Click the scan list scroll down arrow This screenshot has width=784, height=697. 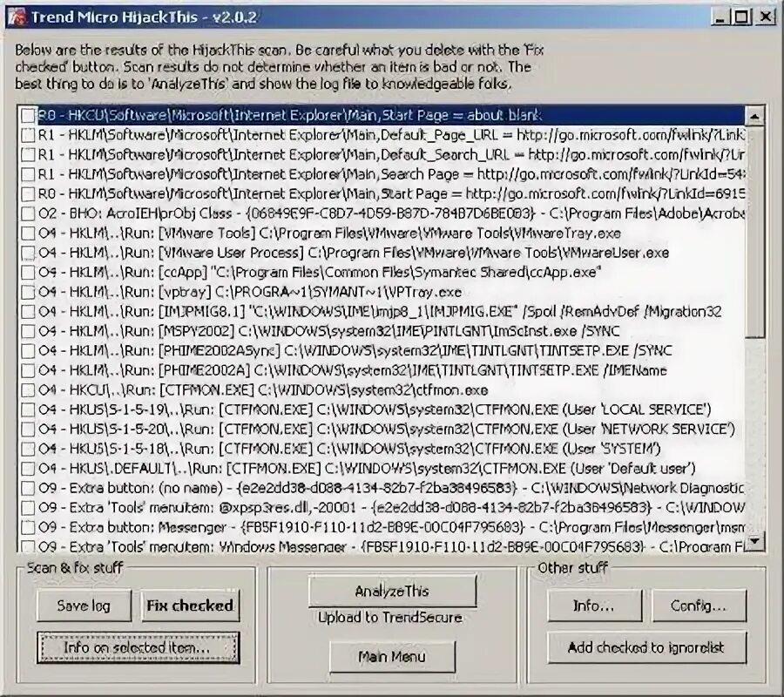tap(754, 540)
